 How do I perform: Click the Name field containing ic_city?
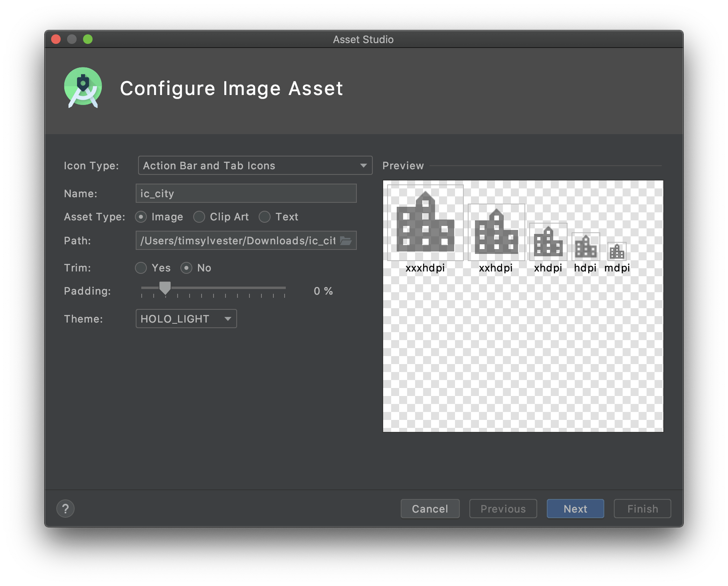pos(246,194)
